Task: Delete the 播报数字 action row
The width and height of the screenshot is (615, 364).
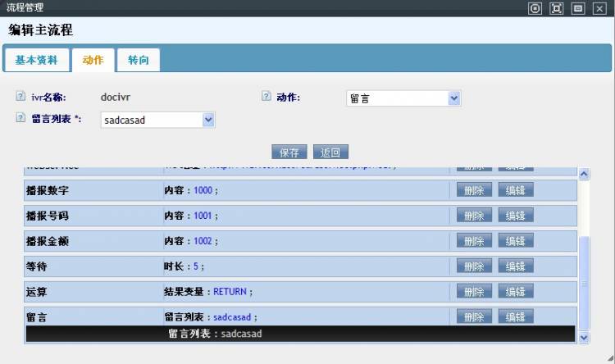Action: [x=474, y=190]
